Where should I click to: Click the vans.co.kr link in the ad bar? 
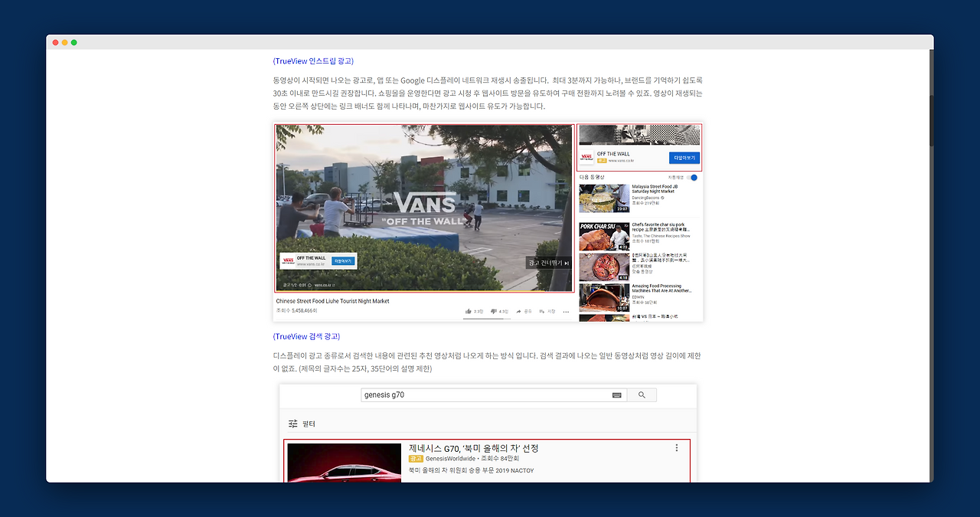pyautogui.click(x=324, y=285)
